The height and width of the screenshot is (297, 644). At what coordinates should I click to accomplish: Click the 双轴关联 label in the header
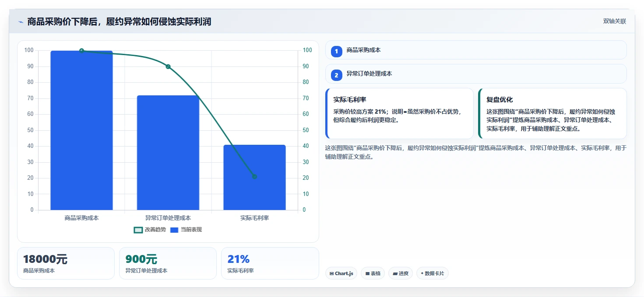coord(614,21)
